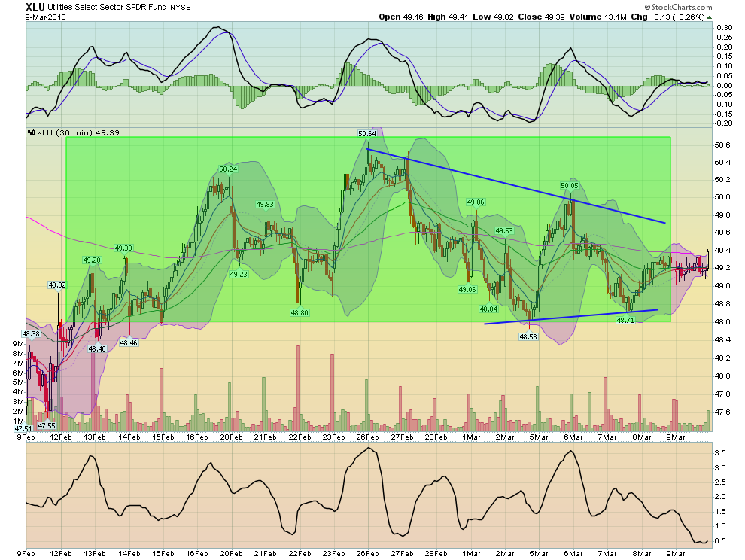Viewport: 745px width, 560px height.
Task: Click the 48.92 price label
Action: [57, 285]
